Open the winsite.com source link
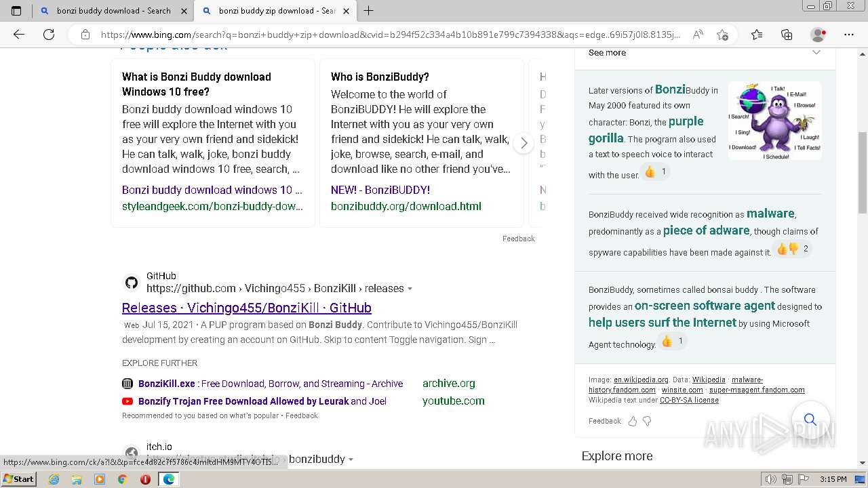The image size is (868, 488). click(x=682, y=390)
